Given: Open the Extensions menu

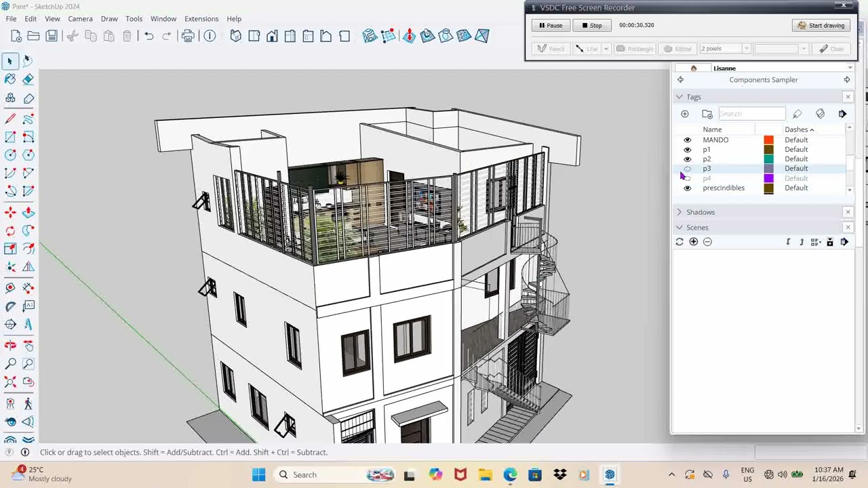Looking at the screenshot, I should (201, 19).
